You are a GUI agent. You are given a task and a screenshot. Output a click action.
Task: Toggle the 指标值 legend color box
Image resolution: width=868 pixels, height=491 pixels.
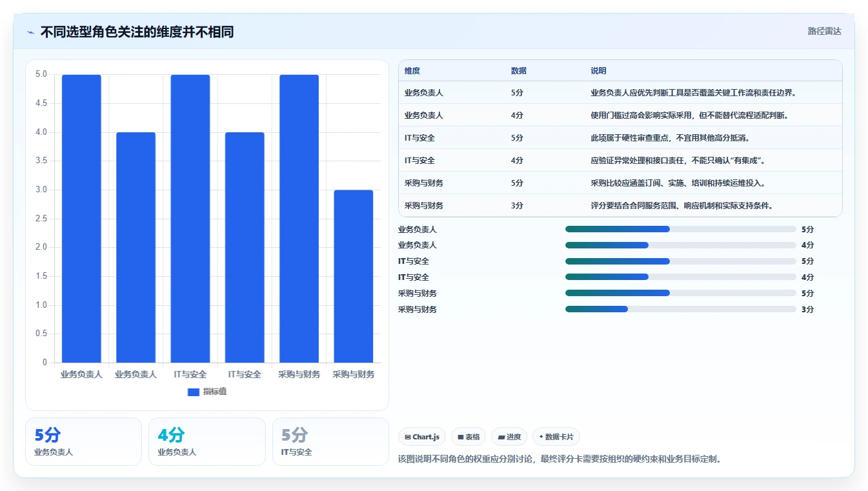[194, 392]
